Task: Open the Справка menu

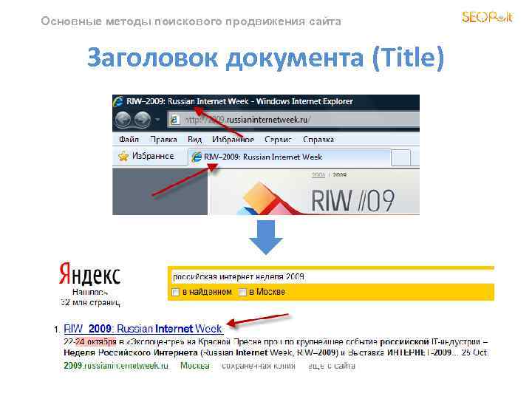Action: pyautogui.click(x=318, y=139)
